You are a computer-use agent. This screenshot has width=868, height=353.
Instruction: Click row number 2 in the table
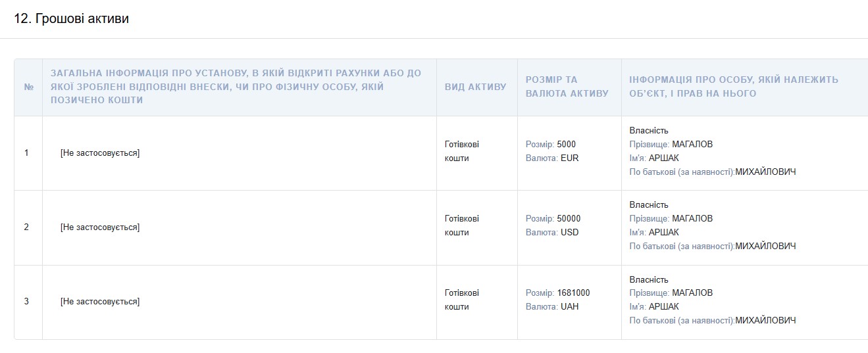[x=26, y=227]
